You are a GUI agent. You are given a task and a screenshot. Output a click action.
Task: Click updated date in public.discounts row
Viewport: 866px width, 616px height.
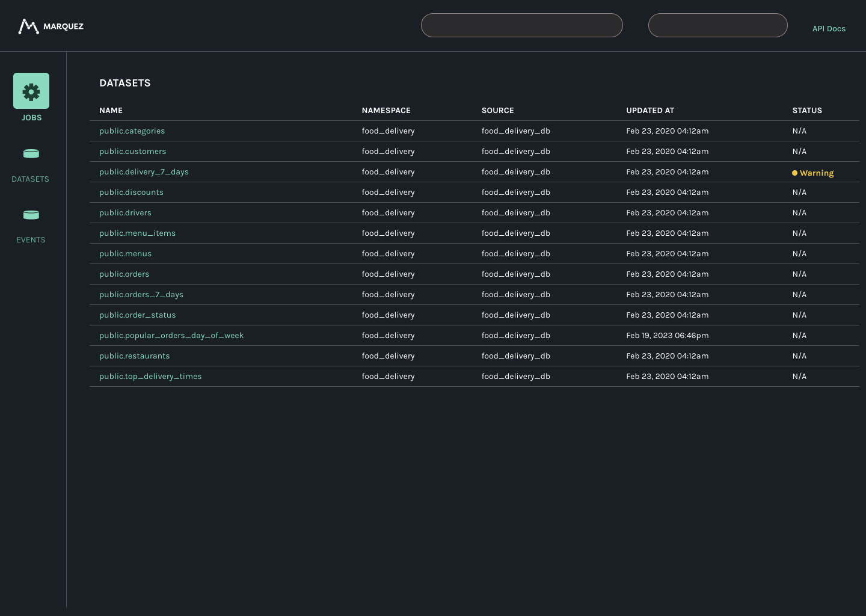(668, 192)
